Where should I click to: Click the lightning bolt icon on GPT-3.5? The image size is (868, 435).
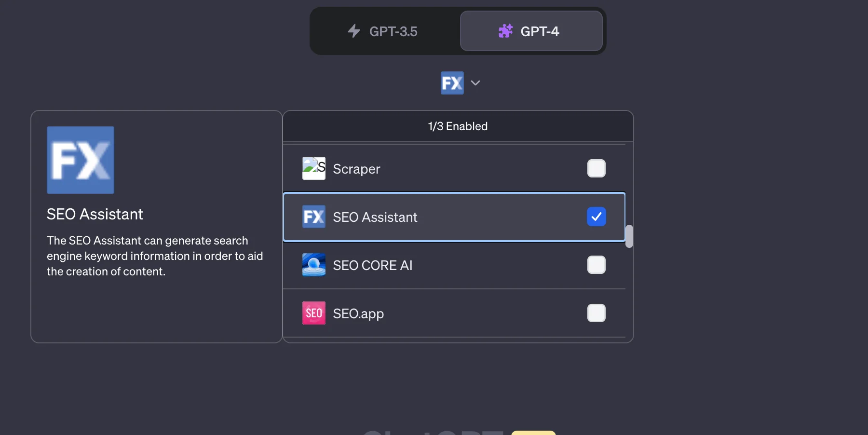click(x=354, y=31)
